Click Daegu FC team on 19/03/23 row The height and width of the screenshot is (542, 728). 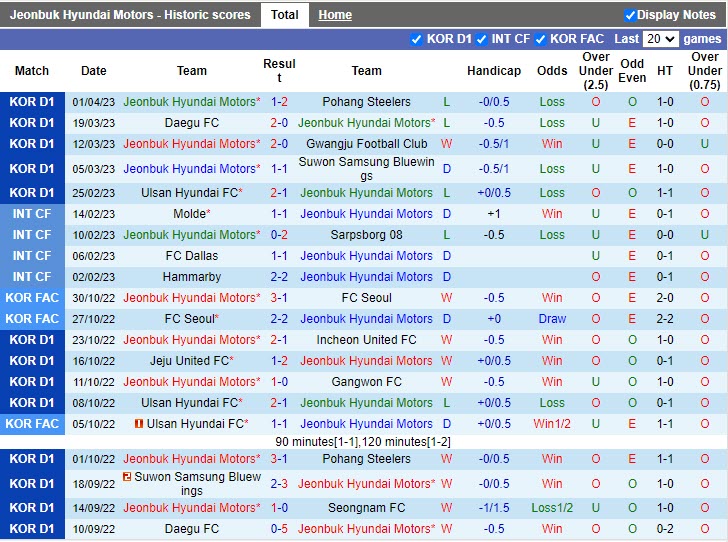[191, 123]
